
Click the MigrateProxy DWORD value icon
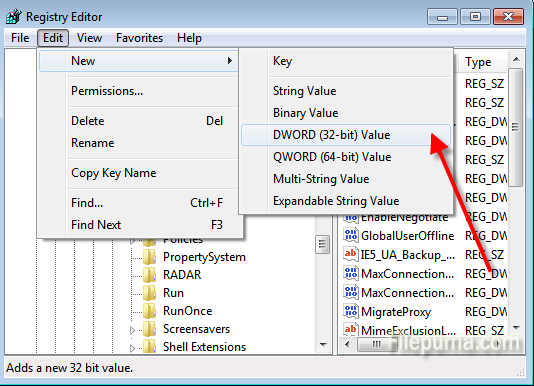pos(351,311)
